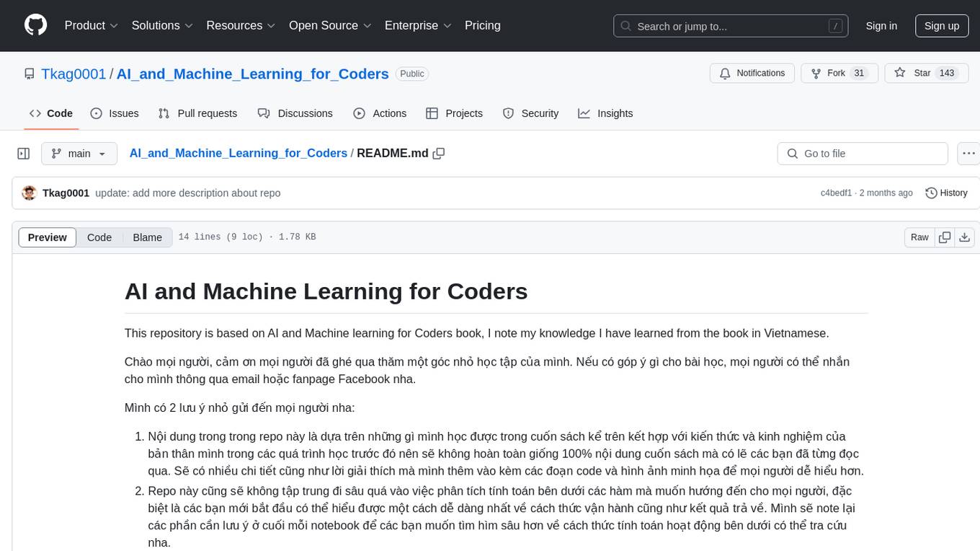
Task: Open the main branch selector dropdown
Action: (79, 154)
